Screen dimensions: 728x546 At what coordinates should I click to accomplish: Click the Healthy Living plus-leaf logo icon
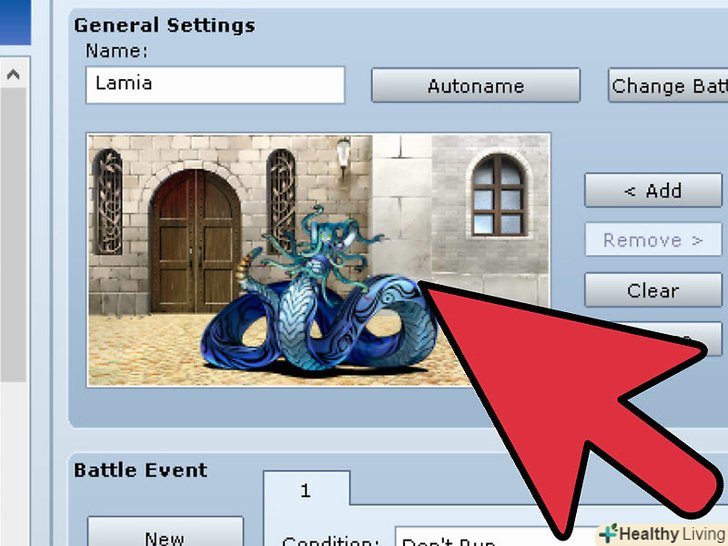[x=608, y=533]
